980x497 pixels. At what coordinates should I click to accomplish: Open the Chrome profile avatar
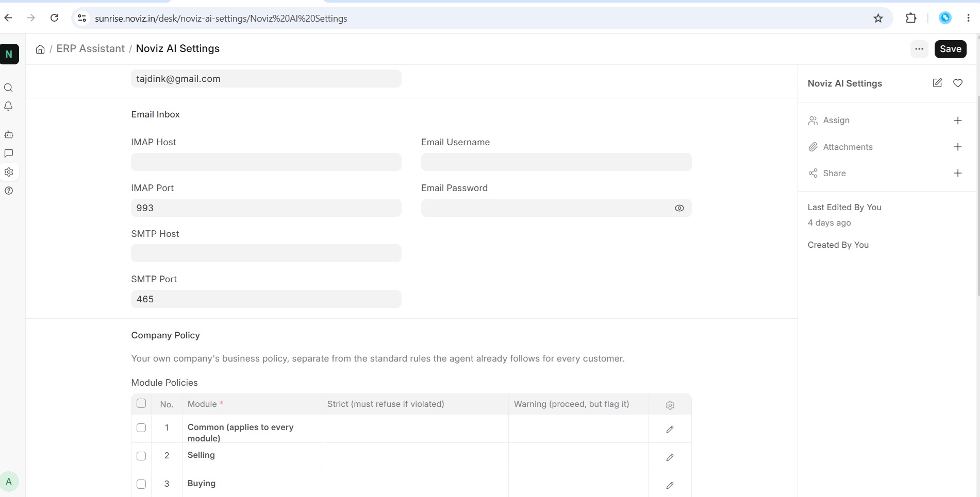tap(945, 18)
